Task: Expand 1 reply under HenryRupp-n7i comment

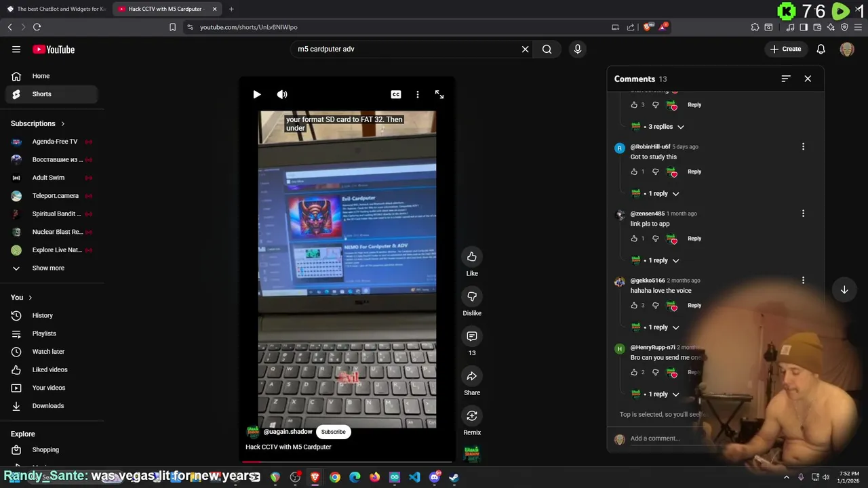Action: tap(656, 394)
